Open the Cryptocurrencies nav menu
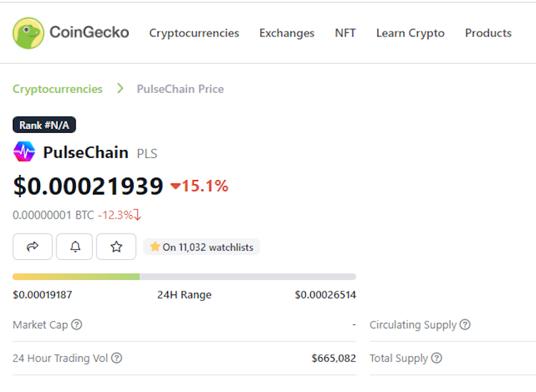This screenshot has height=392, width=536. coord(194,33)
